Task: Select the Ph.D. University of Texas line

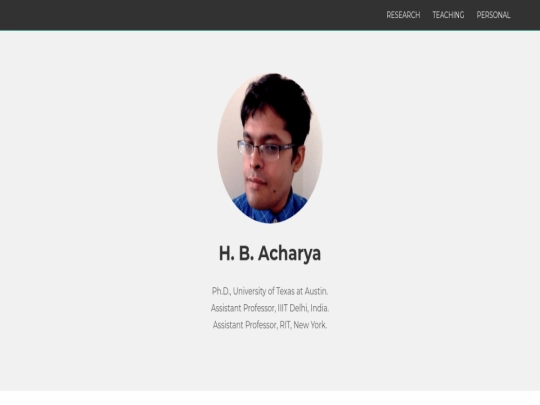Action: (270, 291)
